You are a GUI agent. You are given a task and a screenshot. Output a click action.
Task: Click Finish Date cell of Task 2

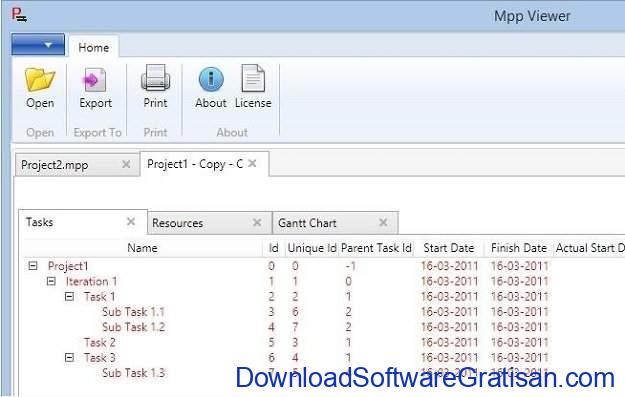(519, 342)
